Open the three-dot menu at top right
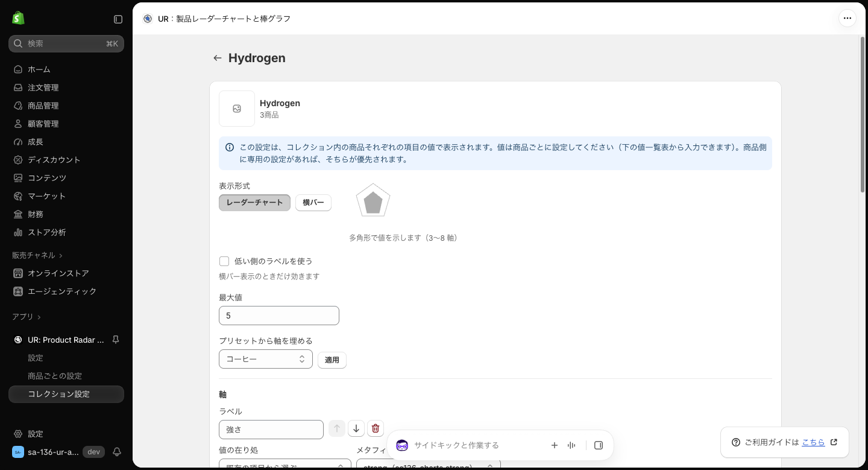868x470 pixels. coord(848,18)
